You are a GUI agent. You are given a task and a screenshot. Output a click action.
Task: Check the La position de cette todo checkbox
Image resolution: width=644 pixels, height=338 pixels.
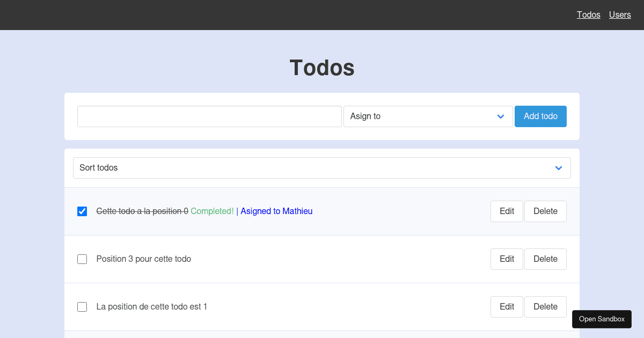coord(82,307)
